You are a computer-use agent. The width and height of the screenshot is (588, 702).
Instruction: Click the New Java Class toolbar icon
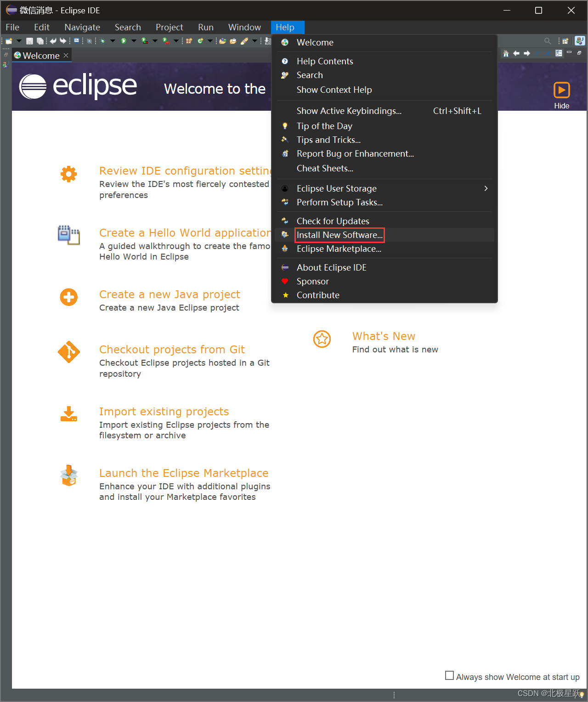[200, 41]
